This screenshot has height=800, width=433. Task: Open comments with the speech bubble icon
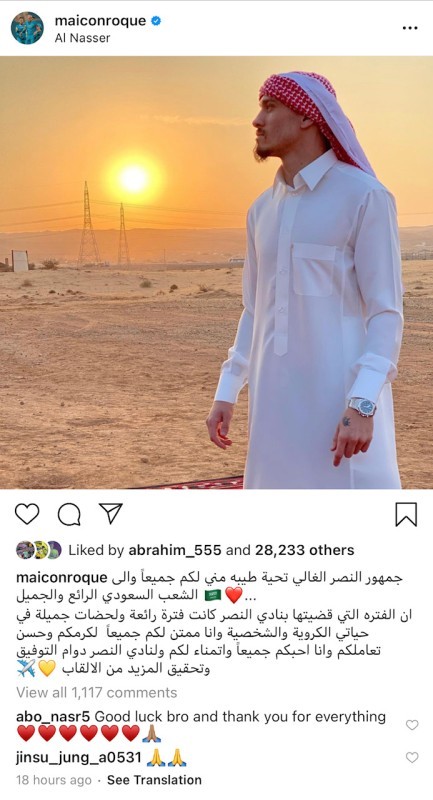[69, 514]
